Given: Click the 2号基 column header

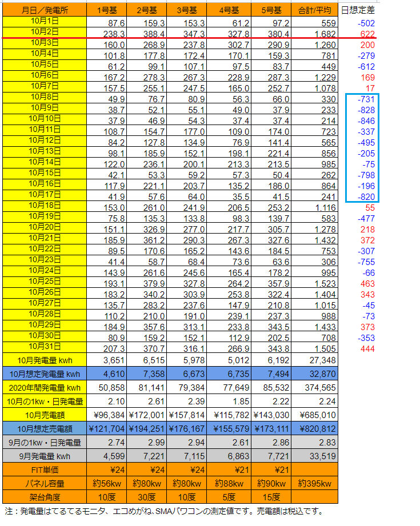Looking at the screenshot, I should tap(147, 10).
